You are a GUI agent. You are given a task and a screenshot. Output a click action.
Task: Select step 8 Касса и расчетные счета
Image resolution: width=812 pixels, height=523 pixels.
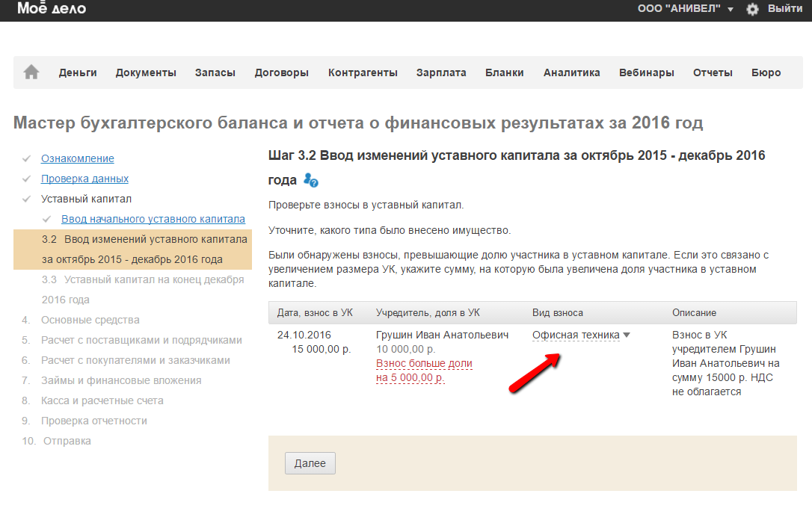tap(102, 400)
